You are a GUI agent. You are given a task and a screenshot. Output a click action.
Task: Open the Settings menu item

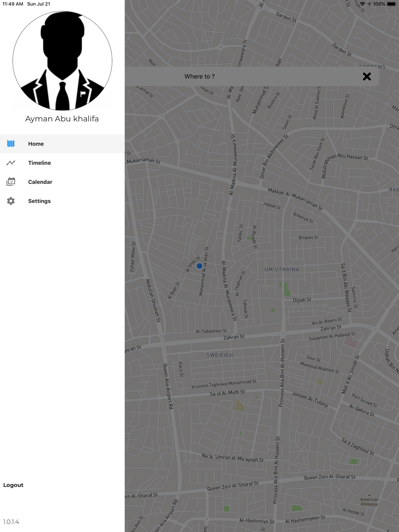[62, 201]
